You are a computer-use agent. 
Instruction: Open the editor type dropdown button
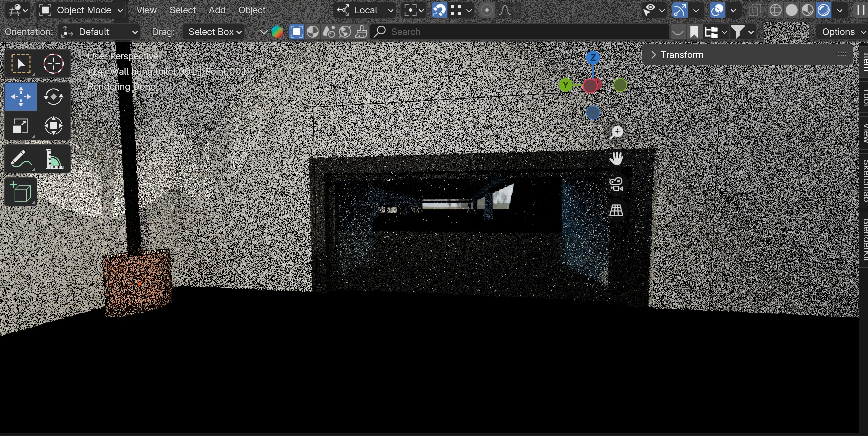tap(18, 10)
